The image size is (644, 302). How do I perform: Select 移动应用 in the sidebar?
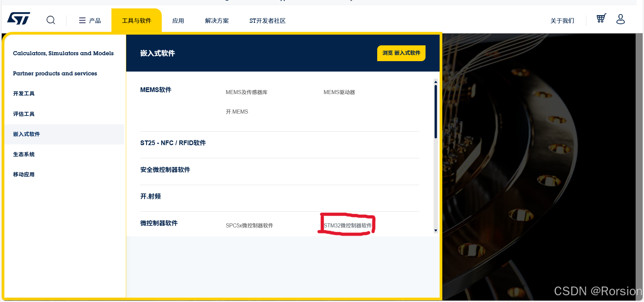point(24,174)
